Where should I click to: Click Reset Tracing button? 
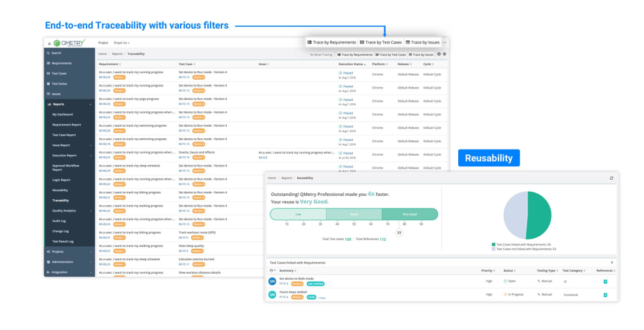[321, 54]
